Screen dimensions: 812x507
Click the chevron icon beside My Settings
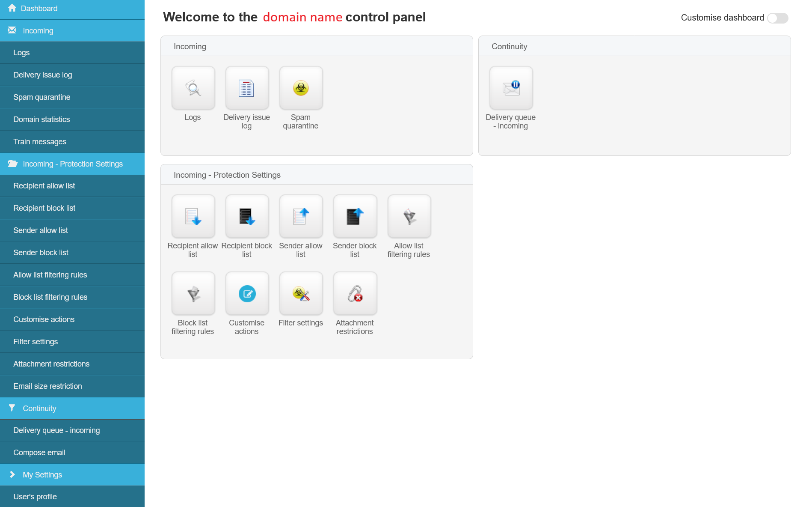12,474
